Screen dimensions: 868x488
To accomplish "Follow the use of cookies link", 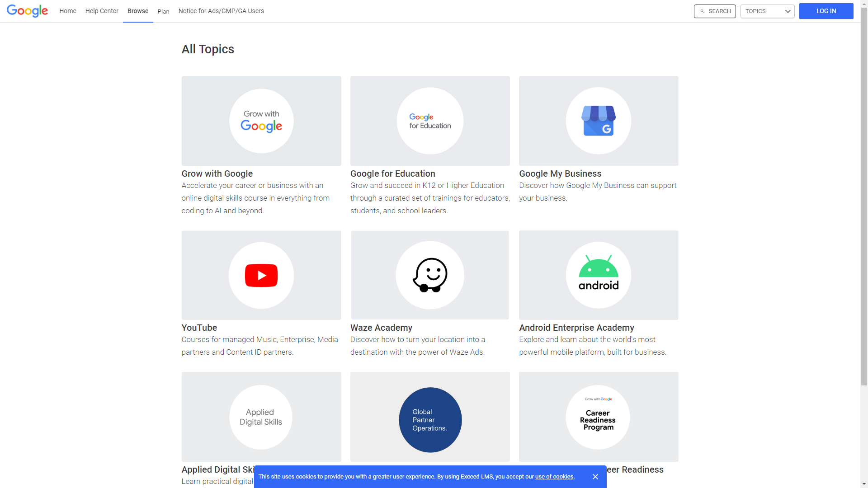I will pyautogui.click(x=554, y=477).
